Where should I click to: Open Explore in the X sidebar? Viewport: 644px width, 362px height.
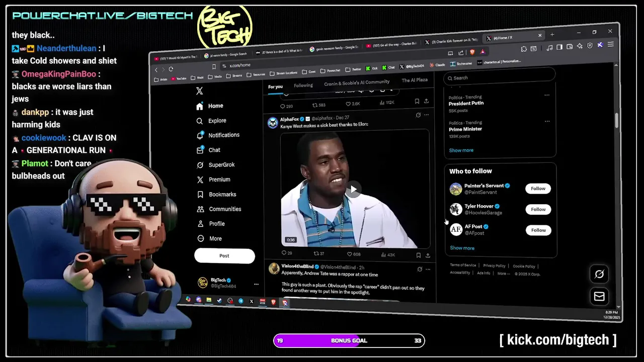click(x=211, y=121)
